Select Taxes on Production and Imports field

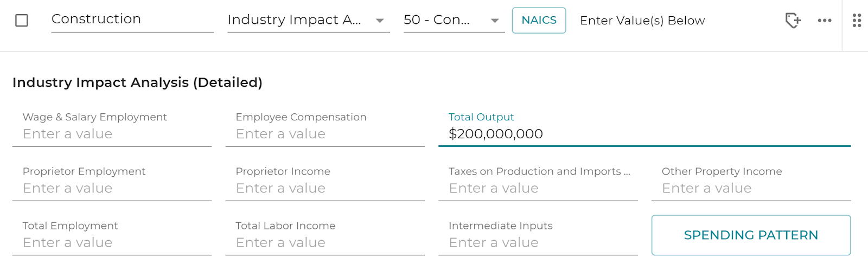[x=538, y=182]
